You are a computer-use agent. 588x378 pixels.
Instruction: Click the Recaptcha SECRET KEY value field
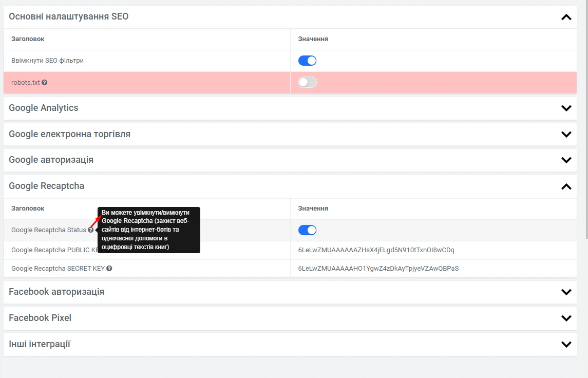[x=378, y=268]
